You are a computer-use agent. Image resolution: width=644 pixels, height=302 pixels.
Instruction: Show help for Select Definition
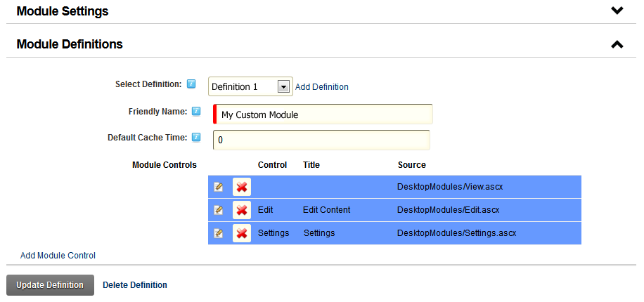pyautogui.click(x=191, y=84)
